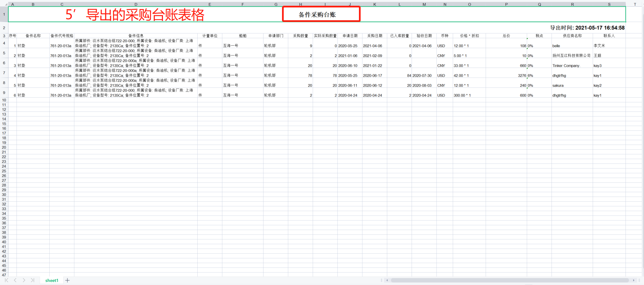
Task: Click the 采购日期 header cell
Action: click(x=374, y=35)
